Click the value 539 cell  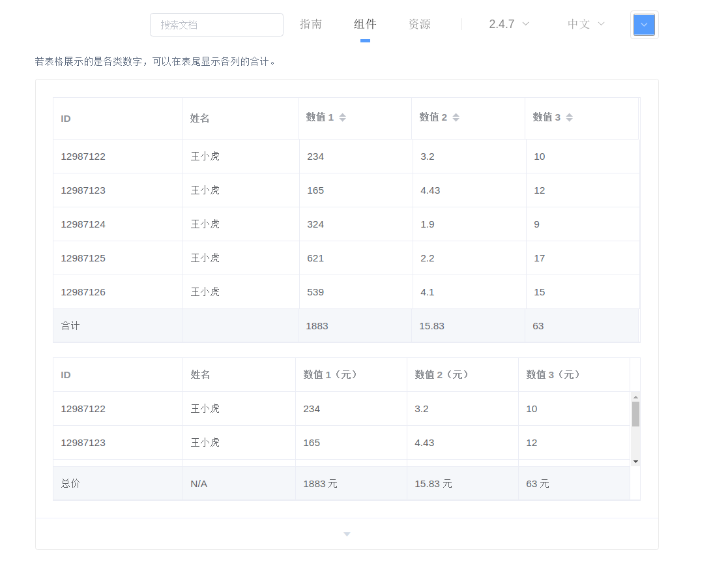pyautogui.click(x=356, y=292)
